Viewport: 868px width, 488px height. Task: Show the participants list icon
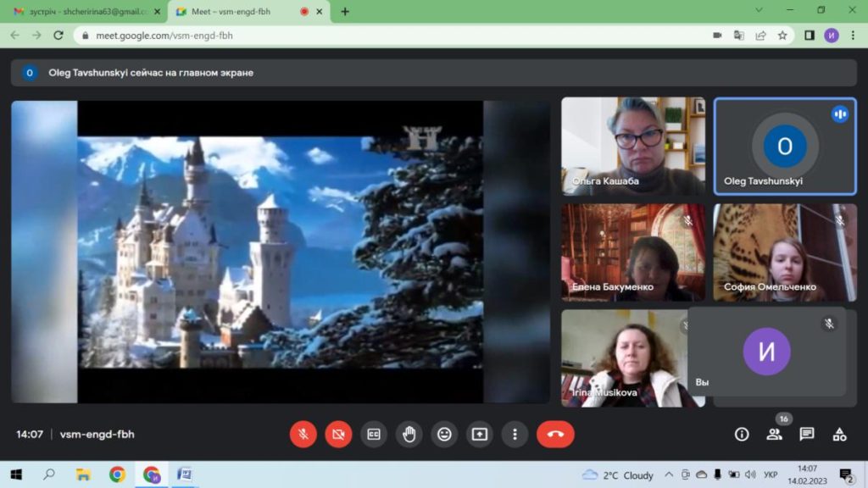tap(774, 435)
